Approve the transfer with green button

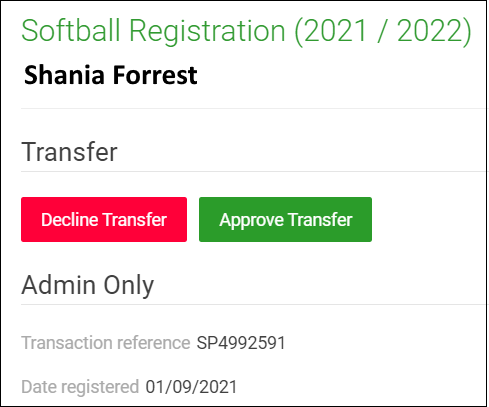pos(285,219)
